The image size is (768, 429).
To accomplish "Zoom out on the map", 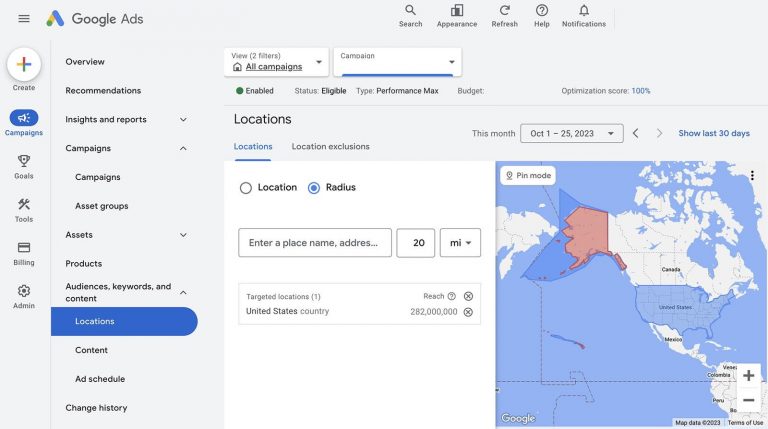I will (748, 400).
